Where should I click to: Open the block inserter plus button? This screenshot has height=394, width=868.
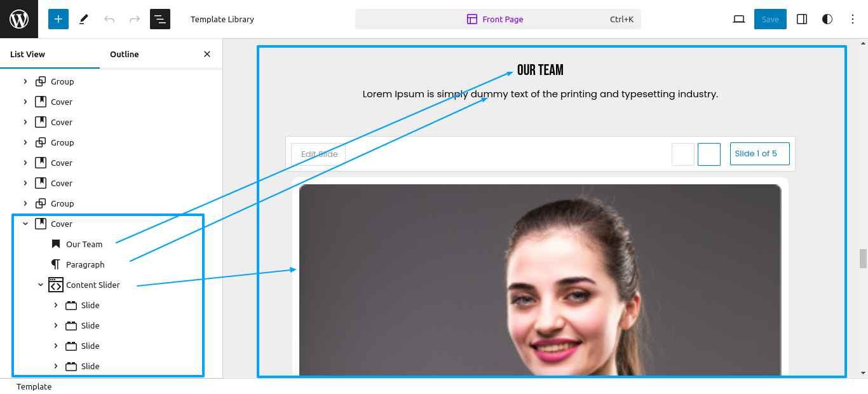coord(58,19)
